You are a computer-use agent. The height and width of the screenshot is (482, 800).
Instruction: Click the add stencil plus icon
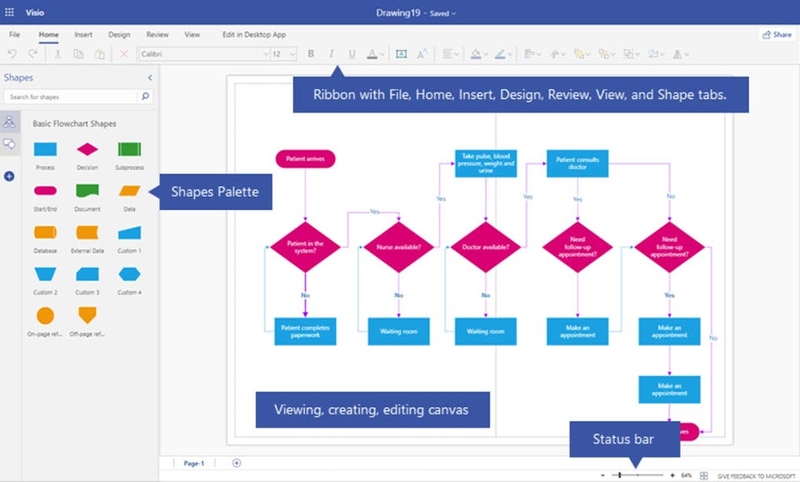click(9, 176)
